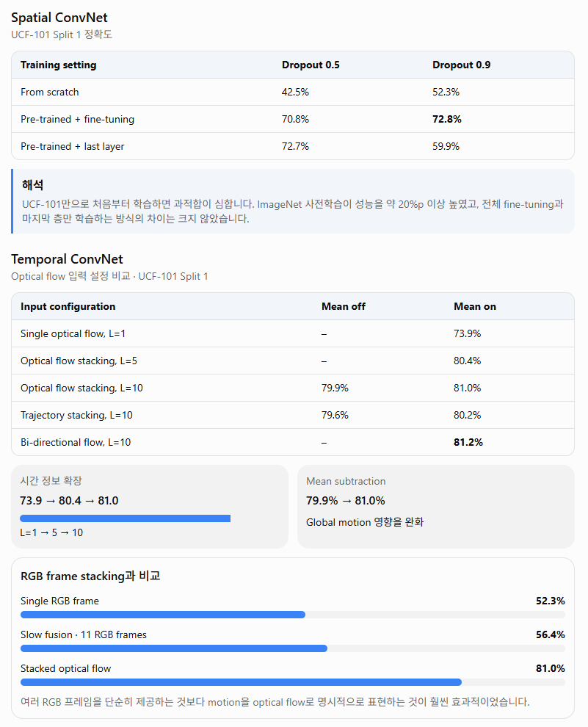Select the Dropout 0.9 column header
This screenshot has width=588, height=727.
click(461, 65)
